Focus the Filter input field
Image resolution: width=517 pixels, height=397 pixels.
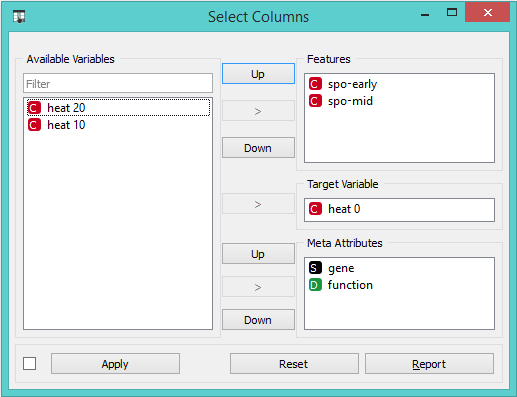pos(118,83)
